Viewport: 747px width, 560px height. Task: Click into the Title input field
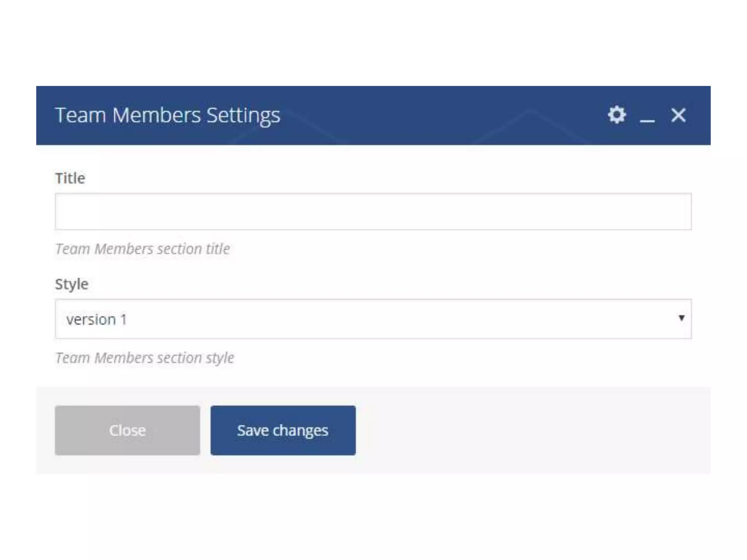373,211
